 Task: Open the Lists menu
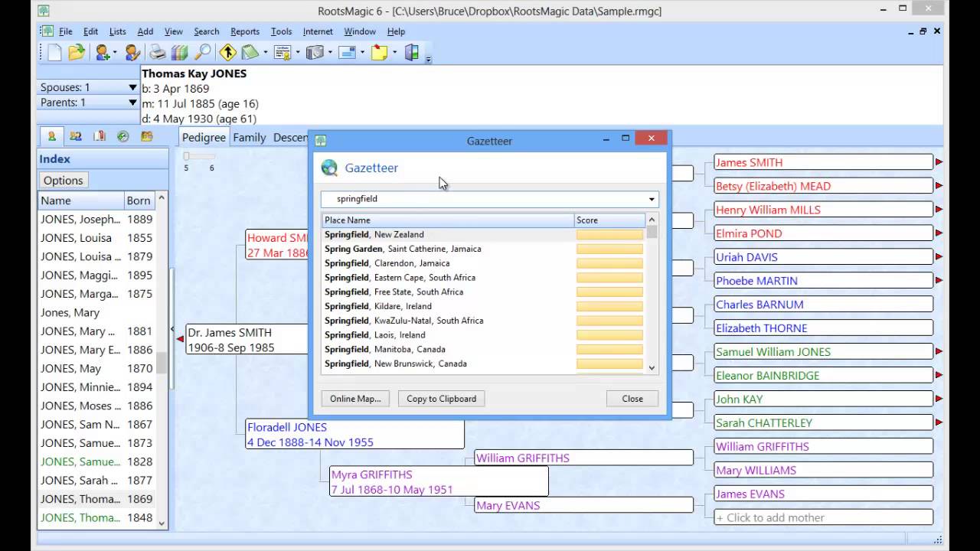pyautogui.click(x=118, y=31)
